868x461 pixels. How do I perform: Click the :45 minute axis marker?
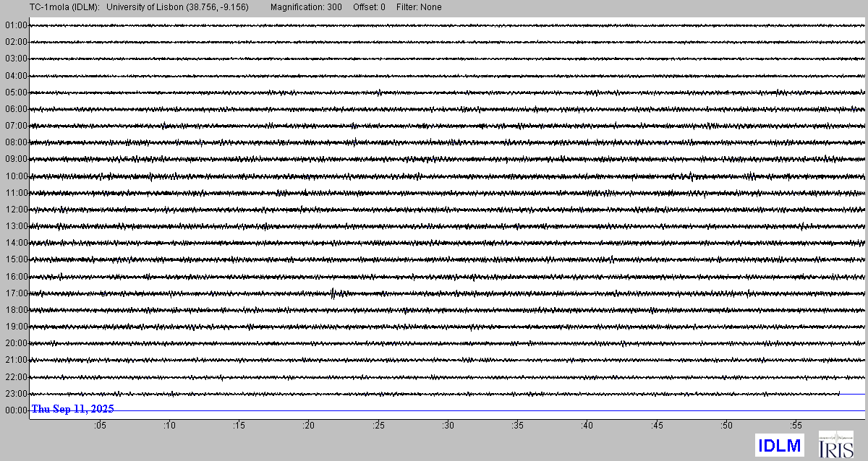[x=657, y=427]
